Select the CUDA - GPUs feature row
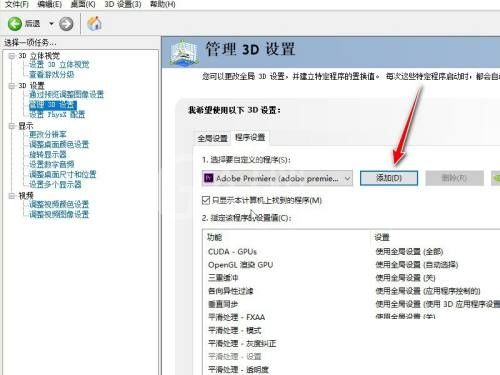 pos(232,252)
